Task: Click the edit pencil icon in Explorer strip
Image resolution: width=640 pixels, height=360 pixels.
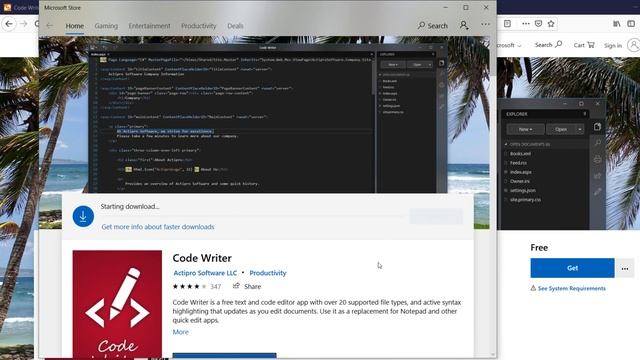Action: tap(598, 191)
